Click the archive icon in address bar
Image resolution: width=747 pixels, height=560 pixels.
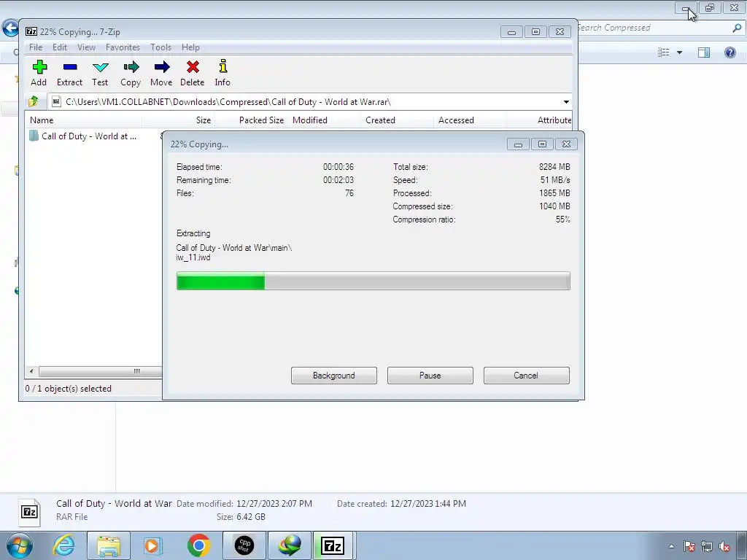coord(56,101)
